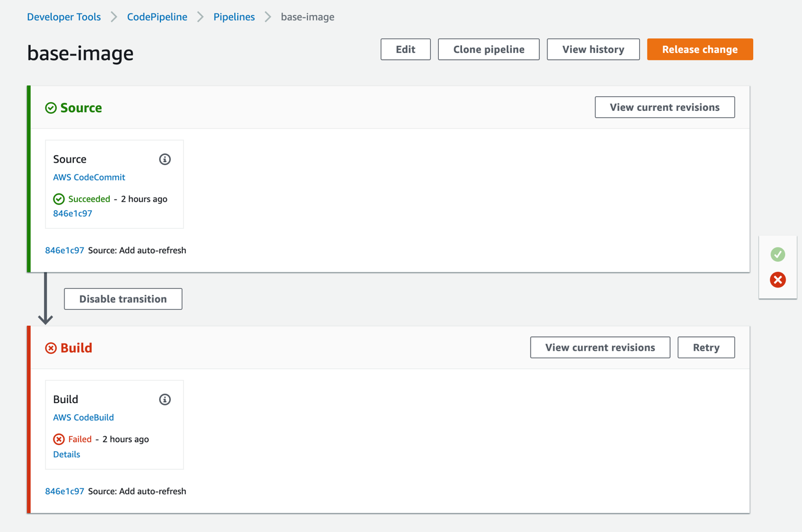Open View history
The image size is (802, 532).
pyautogui.click(x=593, y=49)
